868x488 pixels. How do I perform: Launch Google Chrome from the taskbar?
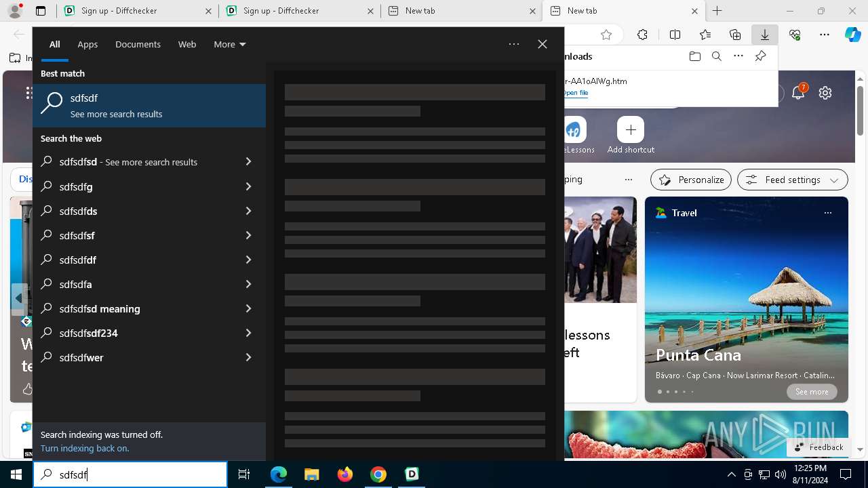(378, 474)
